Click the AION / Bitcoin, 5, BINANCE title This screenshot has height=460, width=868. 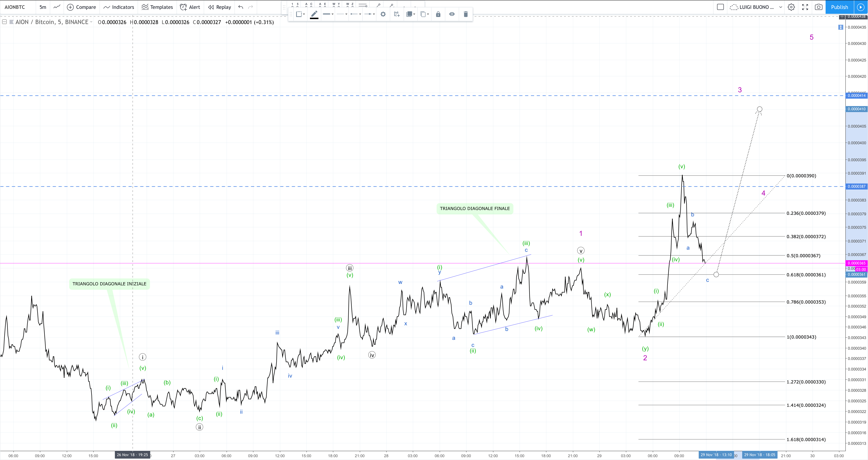[52, 22]
